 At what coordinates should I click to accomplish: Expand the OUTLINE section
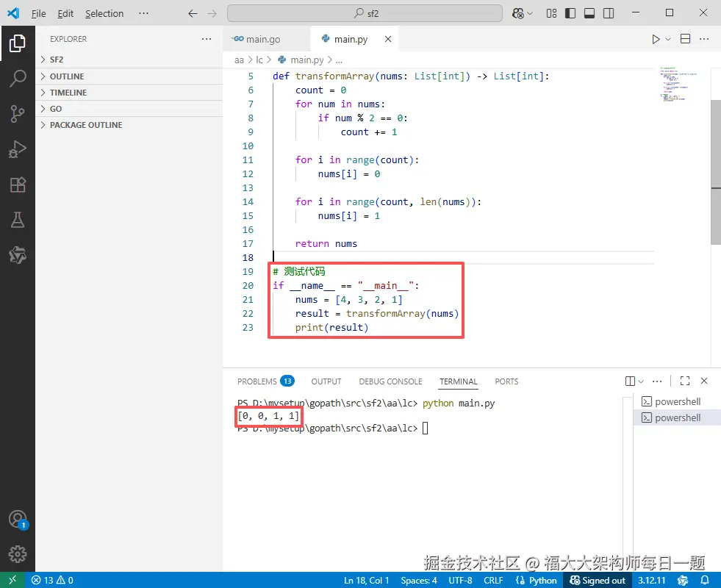(x=129, y=76)
